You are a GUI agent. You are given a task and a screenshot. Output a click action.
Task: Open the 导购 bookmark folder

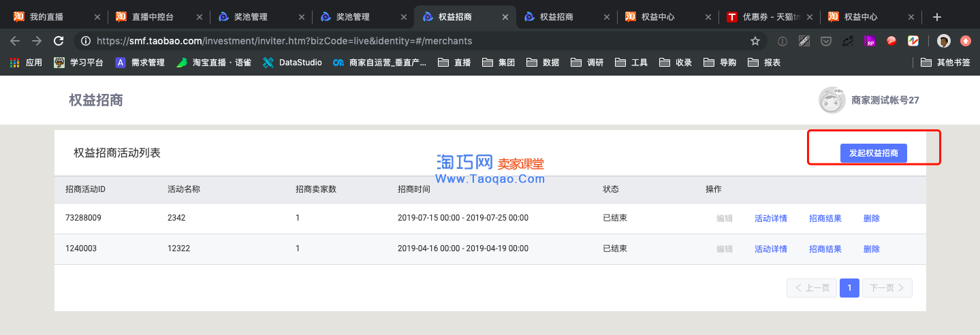(x=720, y=63)
